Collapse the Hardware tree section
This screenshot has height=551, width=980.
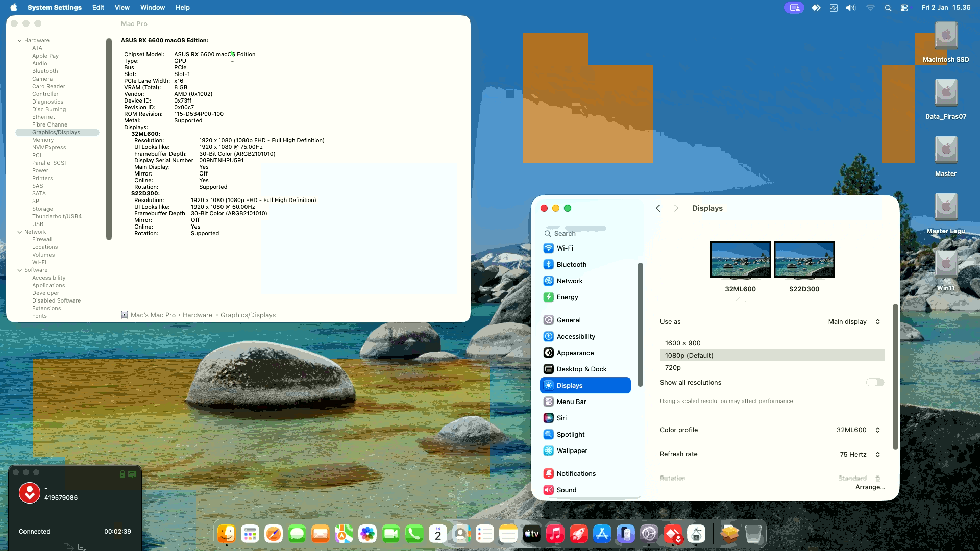(20, 40)
